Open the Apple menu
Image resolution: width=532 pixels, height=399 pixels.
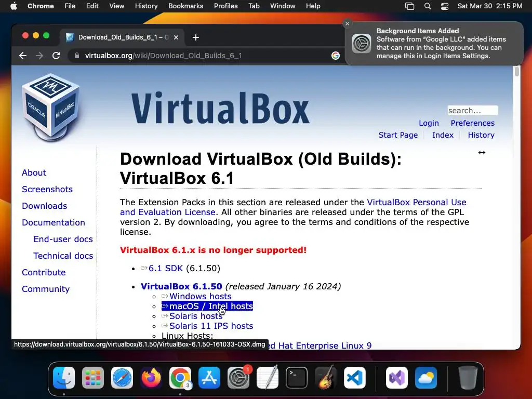tap(14, 6)
